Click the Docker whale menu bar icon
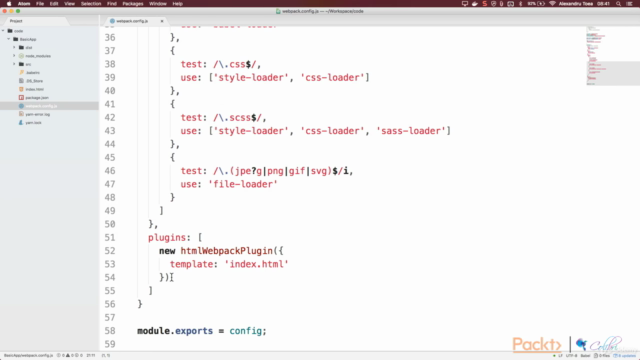640x360 pixels. pos(475,4)
